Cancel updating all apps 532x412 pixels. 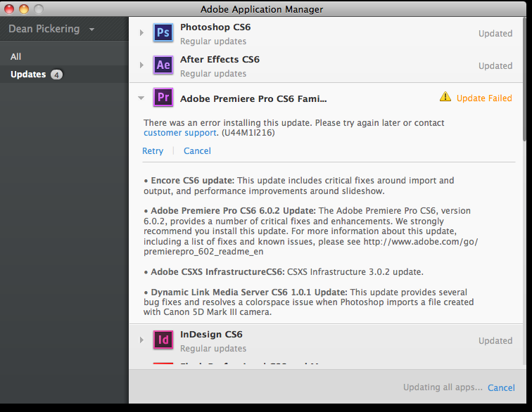coord(501,387)
